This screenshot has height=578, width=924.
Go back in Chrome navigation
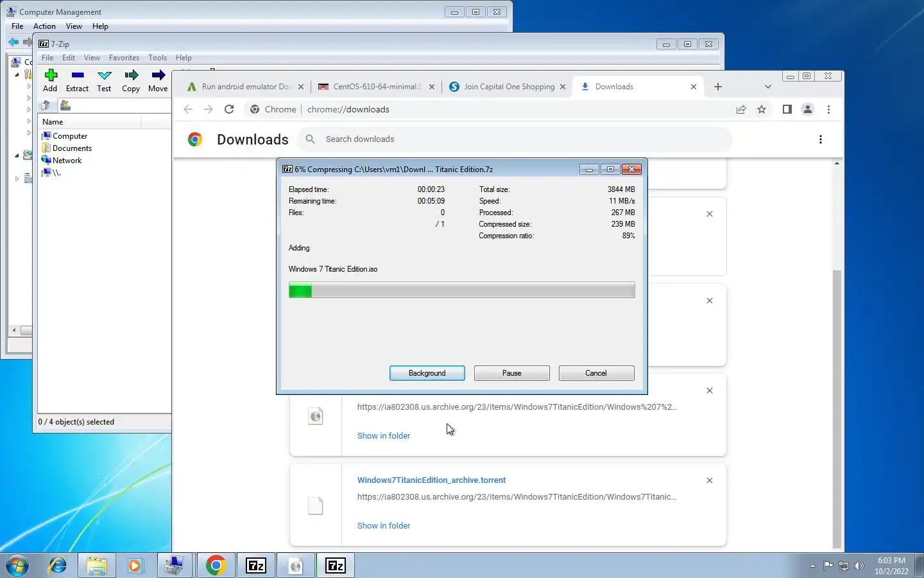[188, 109]
